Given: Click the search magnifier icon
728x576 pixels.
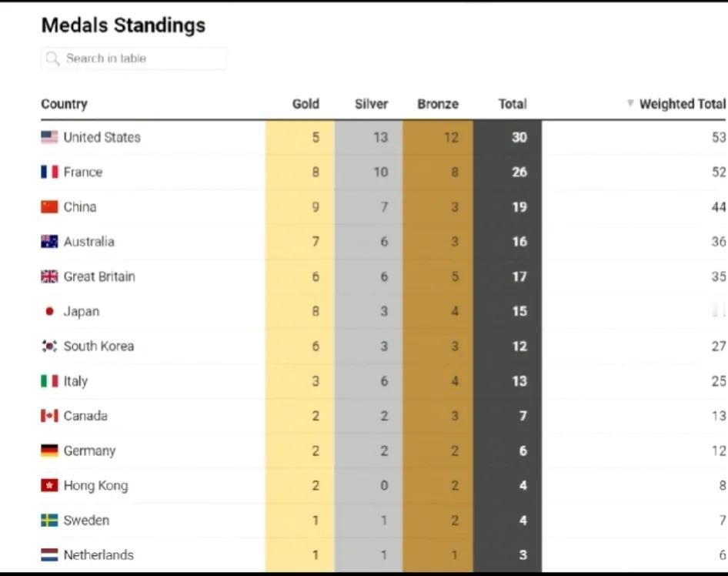Looking at the screenshot, I should [52, 59].
